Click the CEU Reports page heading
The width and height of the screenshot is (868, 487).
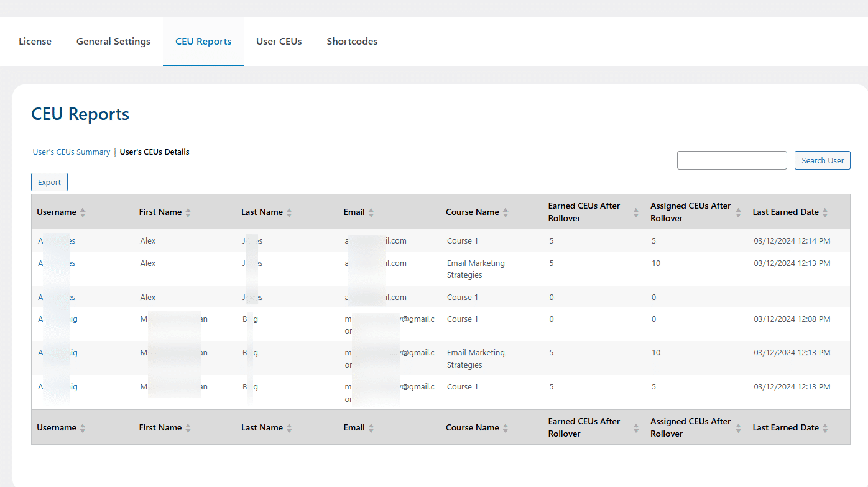tap(80, 114)
